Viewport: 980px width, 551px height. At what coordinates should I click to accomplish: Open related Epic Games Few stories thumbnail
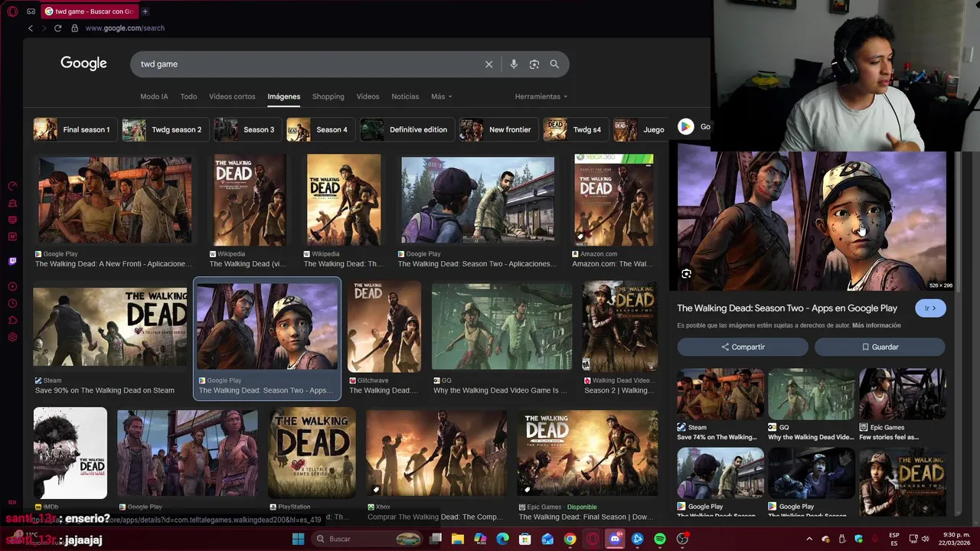coord(903,394)
